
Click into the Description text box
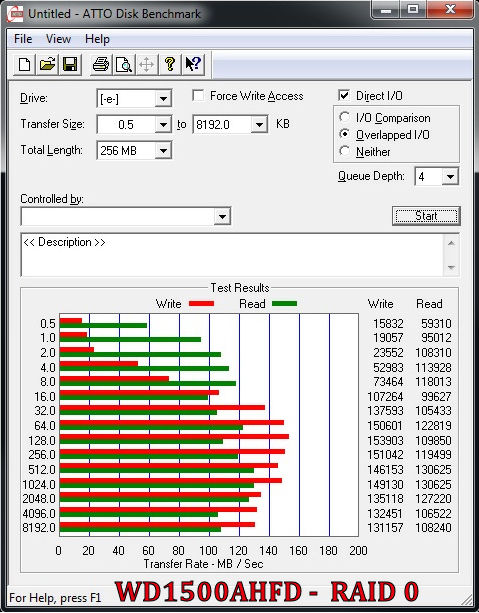click(x=232, y=255)
